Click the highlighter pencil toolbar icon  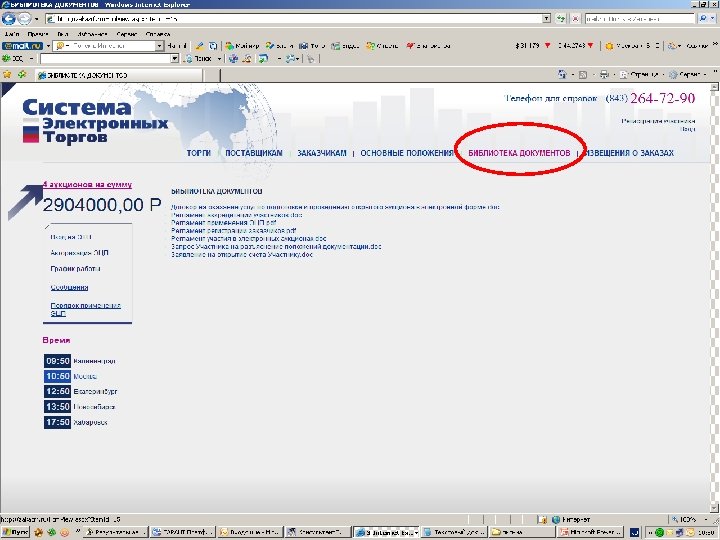coord(199,46)
